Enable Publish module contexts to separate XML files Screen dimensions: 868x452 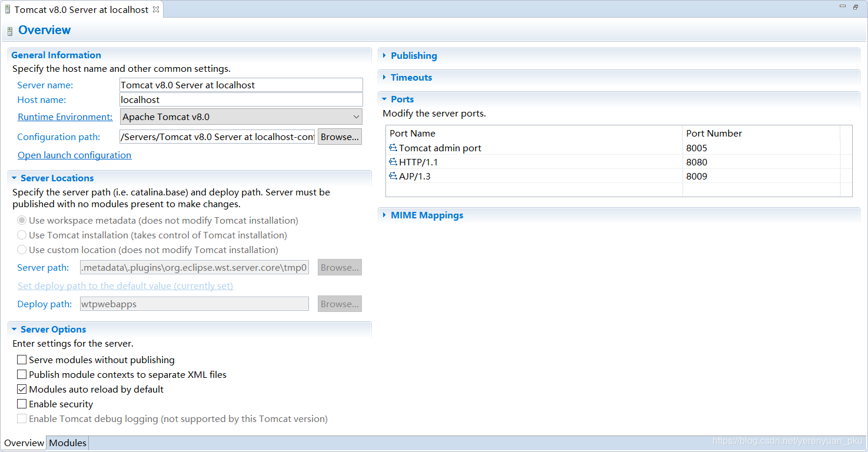click(x=22, y=374)
